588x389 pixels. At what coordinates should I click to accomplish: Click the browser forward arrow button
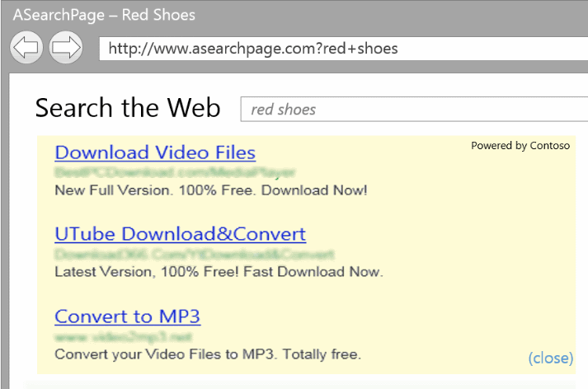click(66, 48)
